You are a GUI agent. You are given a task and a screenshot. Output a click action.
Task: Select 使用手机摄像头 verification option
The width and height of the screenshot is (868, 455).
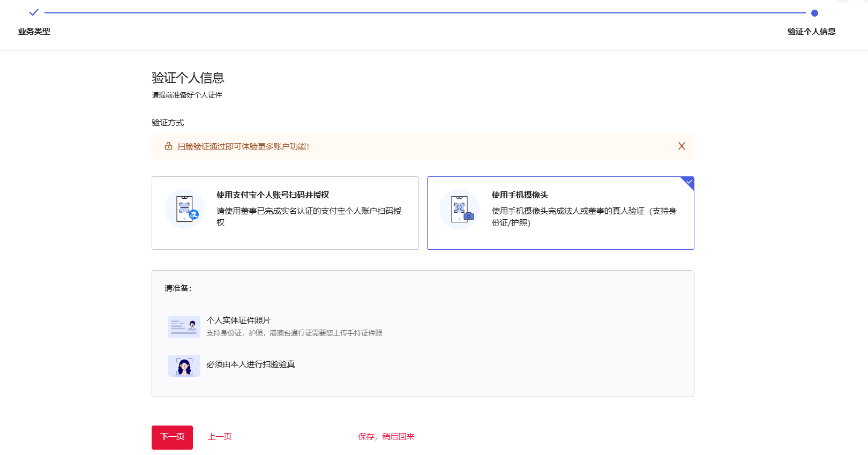(x=560, y=213)
